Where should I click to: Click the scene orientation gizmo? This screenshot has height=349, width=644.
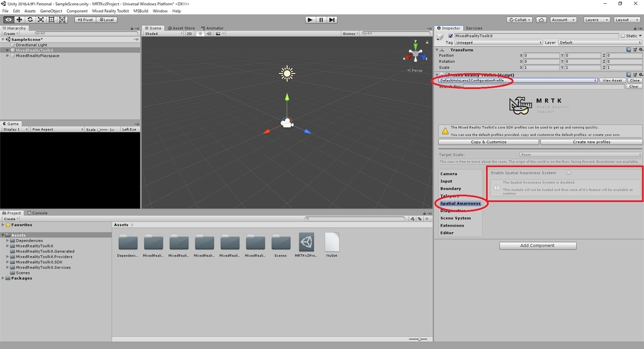415,54
